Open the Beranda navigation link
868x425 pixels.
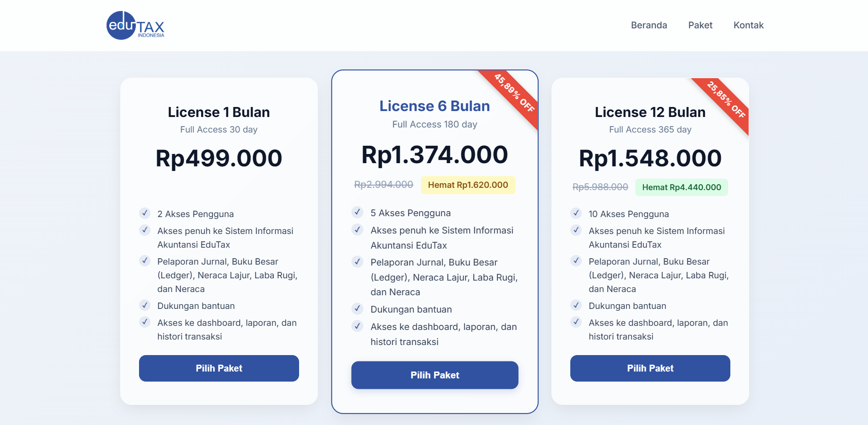coord(648,25)
